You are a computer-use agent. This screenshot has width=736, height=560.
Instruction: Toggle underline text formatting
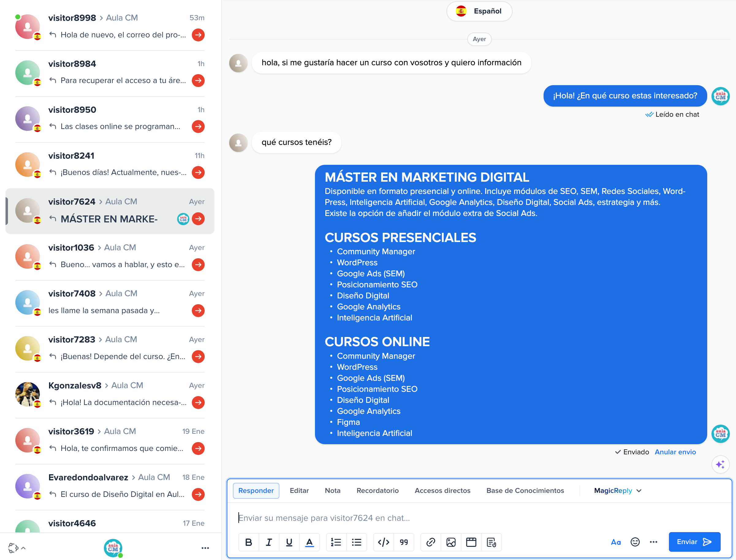(289, 542)
